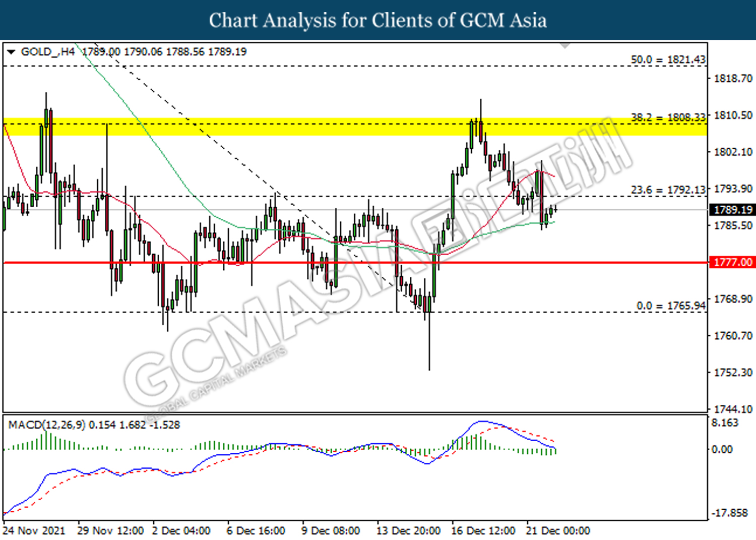Viewport: 756px width, 540px height.
Task: Click the 1802.10 price axis label
Action: pyautogui.click(x=733, y=152)
